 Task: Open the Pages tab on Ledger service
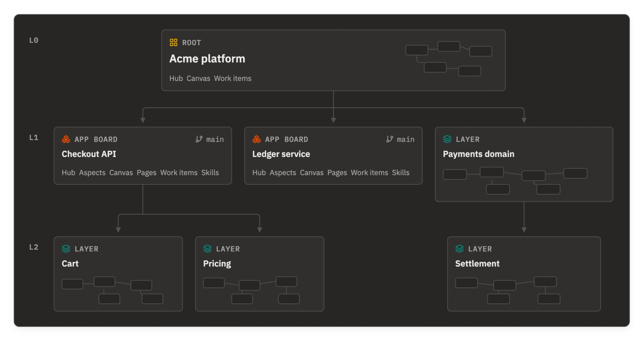337,173
